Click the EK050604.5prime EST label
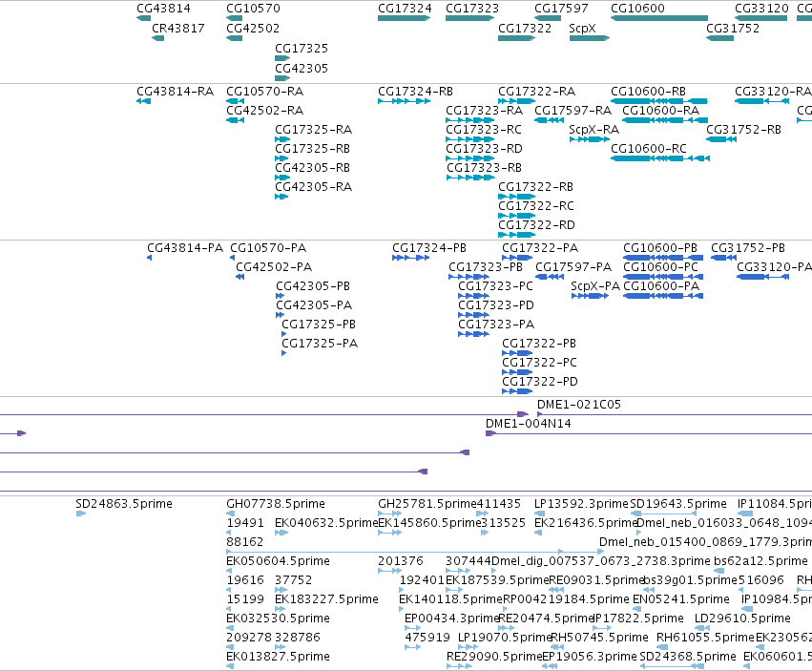Screen dimensions: 812x671 (278, 561)
